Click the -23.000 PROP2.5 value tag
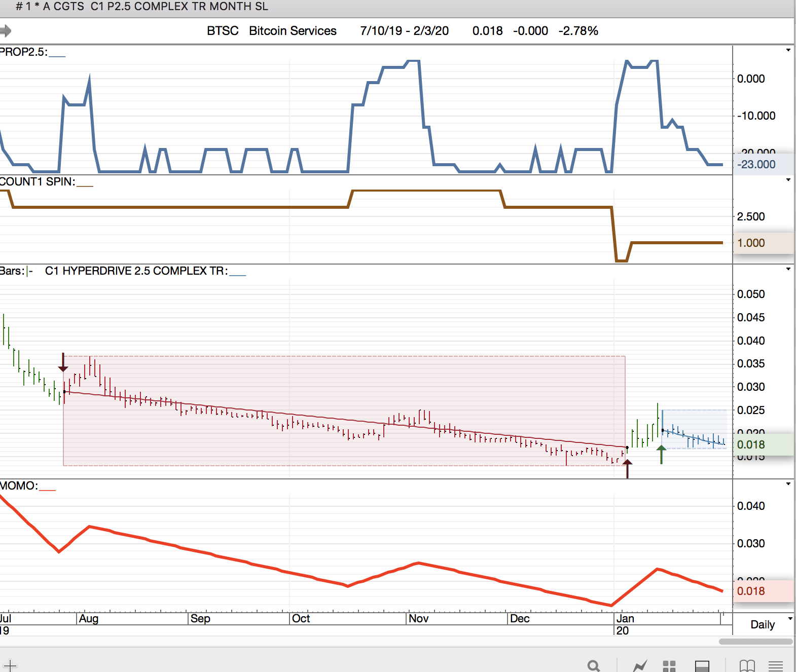Screen dimensions: 796x672 pos(763,164)
